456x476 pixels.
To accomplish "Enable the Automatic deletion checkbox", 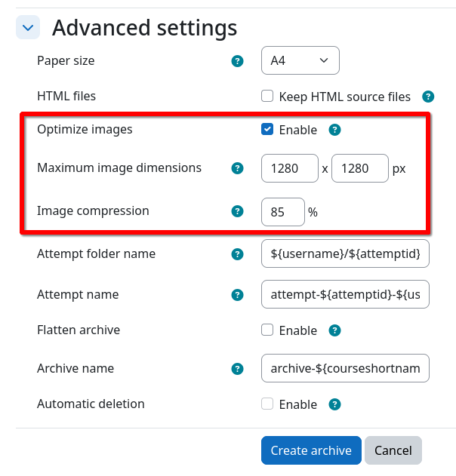I will 267,404.
